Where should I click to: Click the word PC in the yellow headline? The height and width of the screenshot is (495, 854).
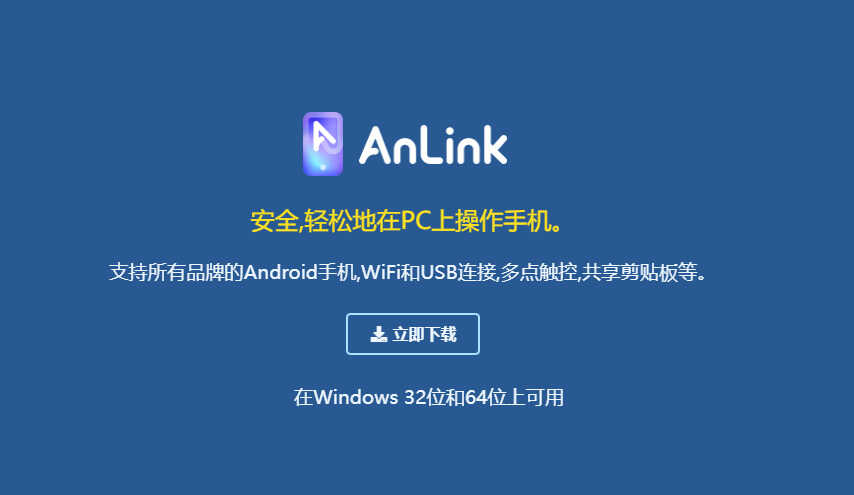416,221
